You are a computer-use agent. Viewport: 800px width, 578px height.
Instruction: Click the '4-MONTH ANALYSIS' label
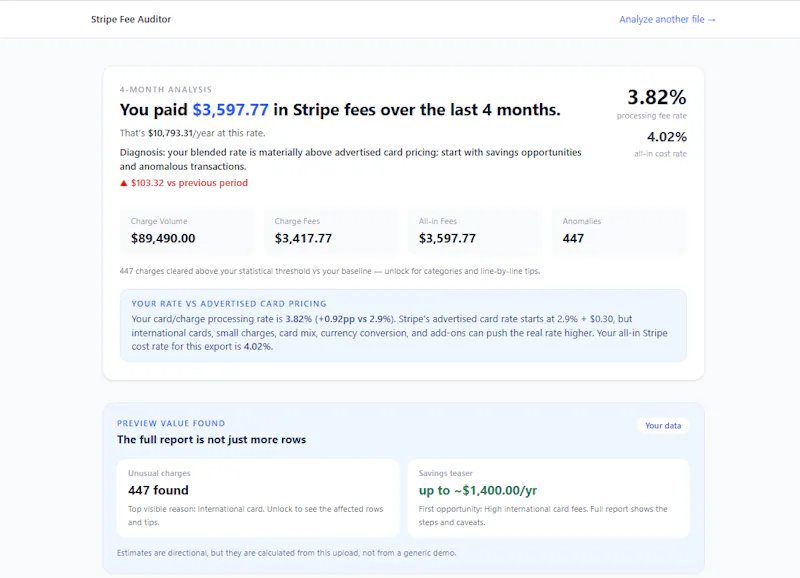pos(165,89)
